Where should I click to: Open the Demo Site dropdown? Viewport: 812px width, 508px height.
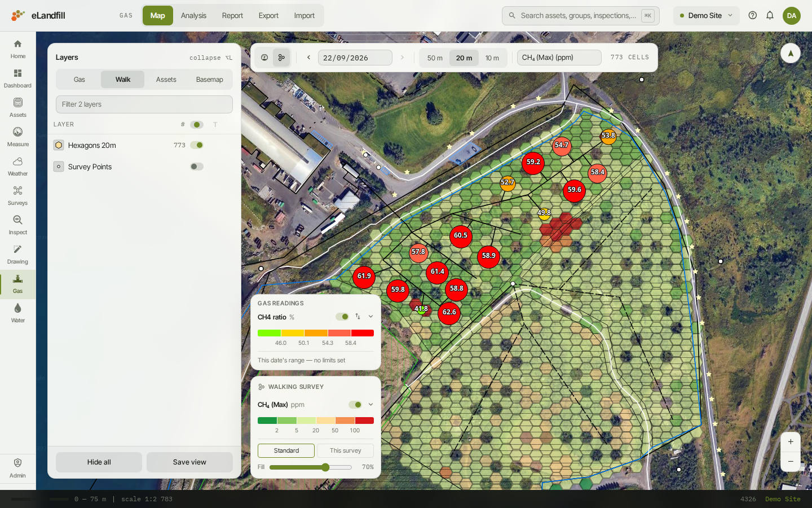(x=707, y=15)
